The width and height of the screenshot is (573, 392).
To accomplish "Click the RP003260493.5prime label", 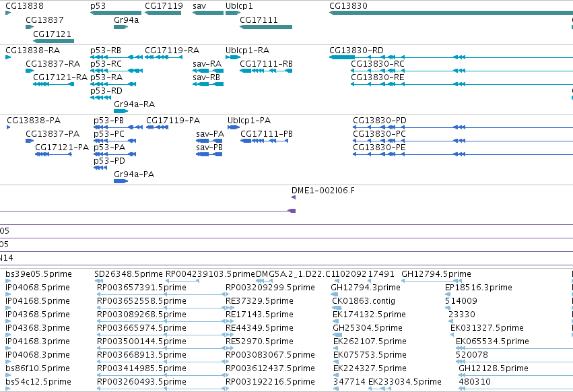I will pyautogui.click(x=141, y=382).
